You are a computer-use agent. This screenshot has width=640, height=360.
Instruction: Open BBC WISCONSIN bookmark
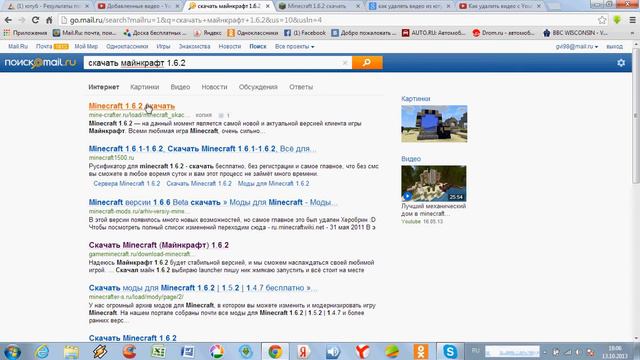576,33
